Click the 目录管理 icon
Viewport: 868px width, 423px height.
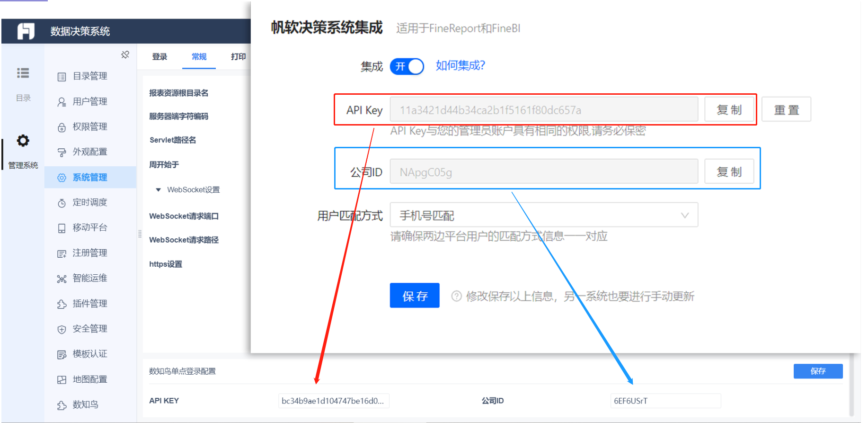tap(62, 77)
